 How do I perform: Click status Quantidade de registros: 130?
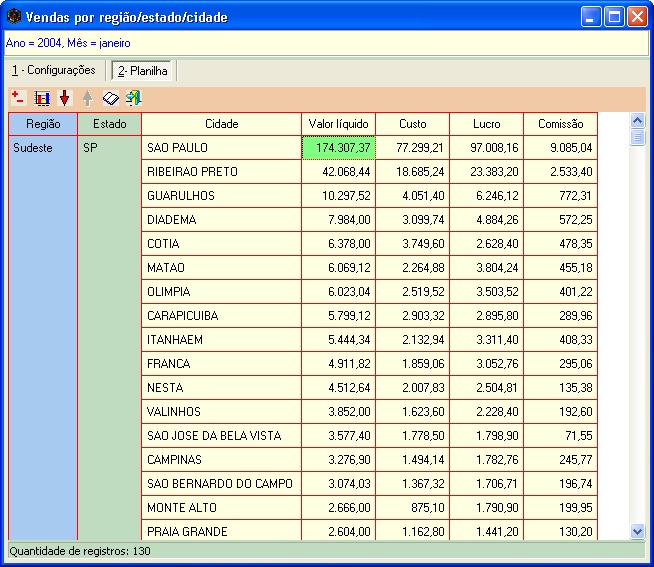80,551
